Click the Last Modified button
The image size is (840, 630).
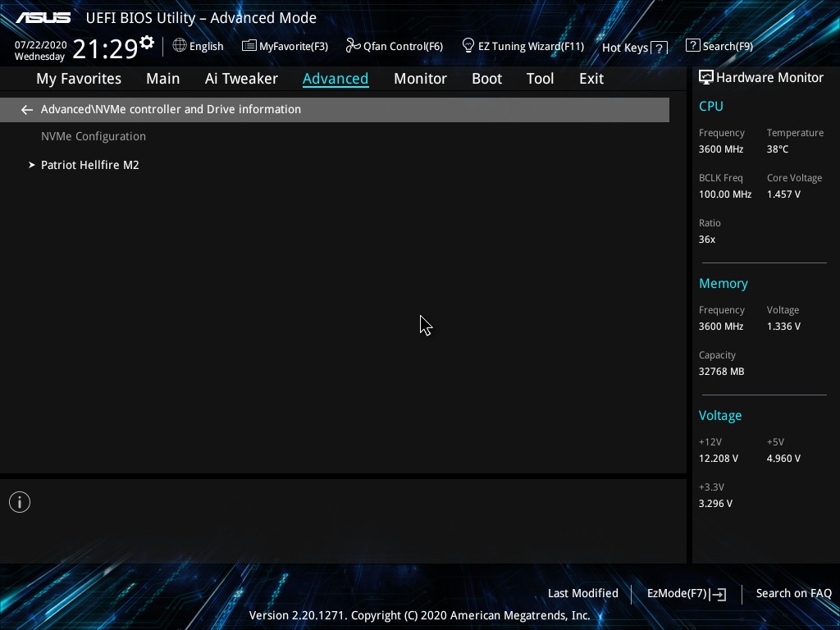point(582,593)
